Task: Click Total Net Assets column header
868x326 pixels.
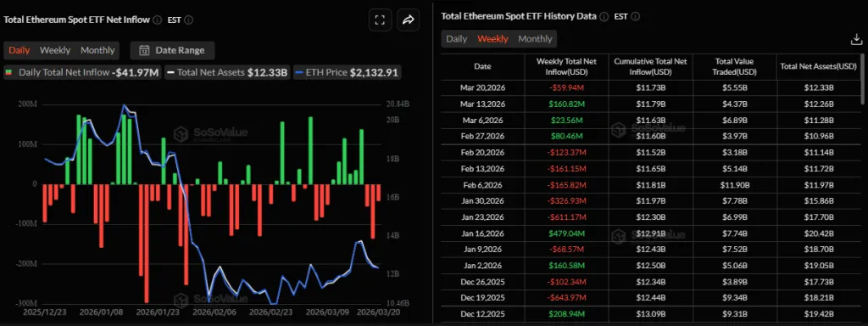Action: click(x=818, y=66)
